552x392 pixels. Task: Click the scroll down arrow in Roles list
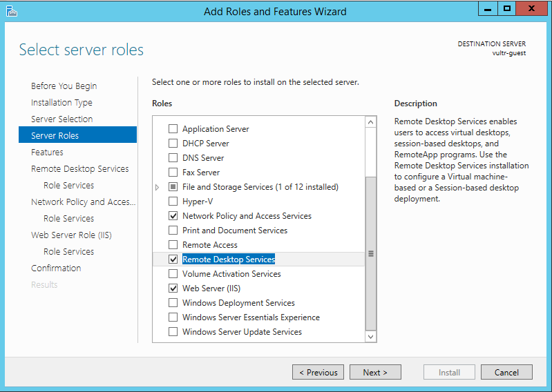click(x=370, y=337)
